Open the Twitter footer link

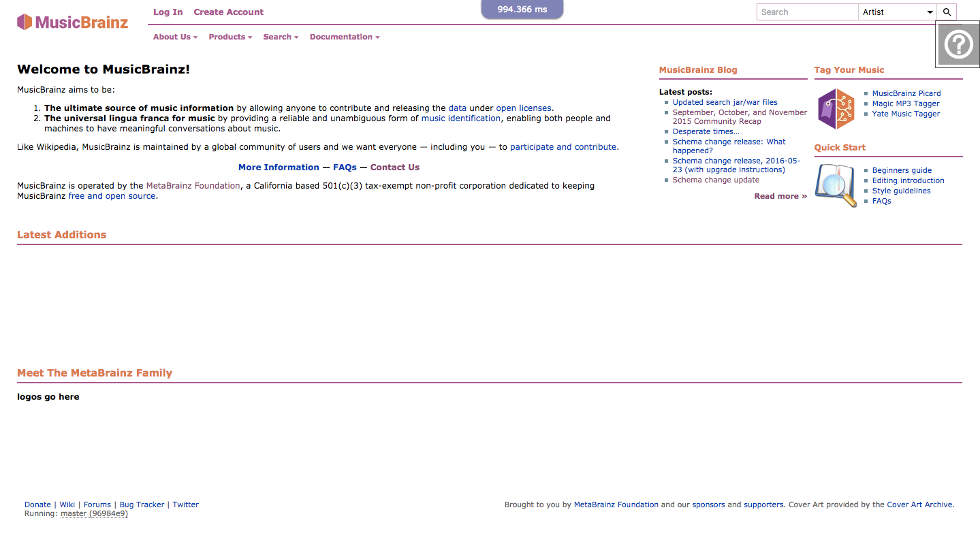click(x=185, y=505)
